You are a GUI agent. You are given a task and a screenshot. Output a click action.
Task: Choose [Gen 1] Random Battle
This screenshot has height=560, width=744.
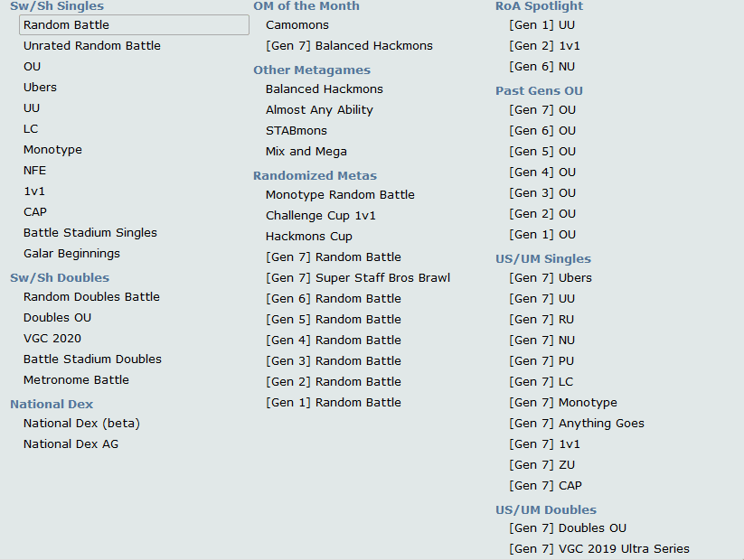pos(334,402)
